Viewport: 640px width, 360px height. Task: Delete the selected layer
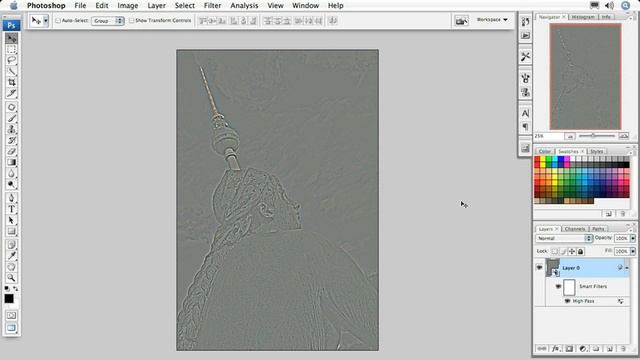coord(623,349)
